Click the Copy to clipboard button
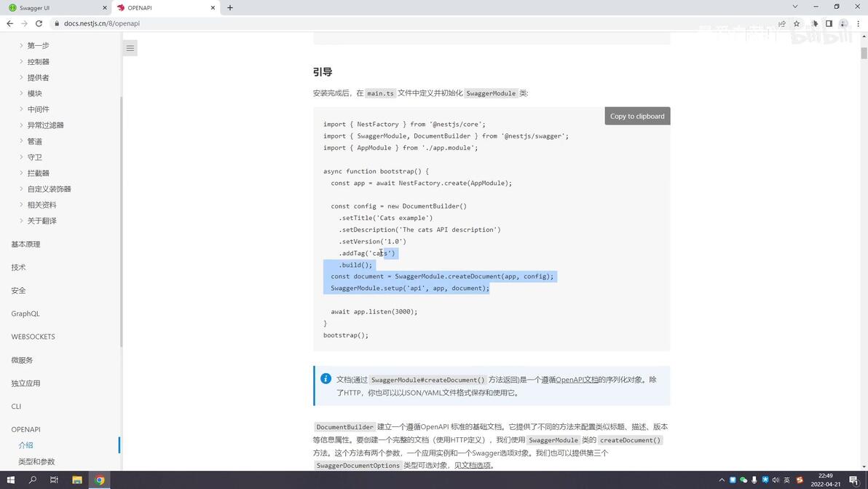The height and width of the screenshot is (489, 868). point(637,116)
